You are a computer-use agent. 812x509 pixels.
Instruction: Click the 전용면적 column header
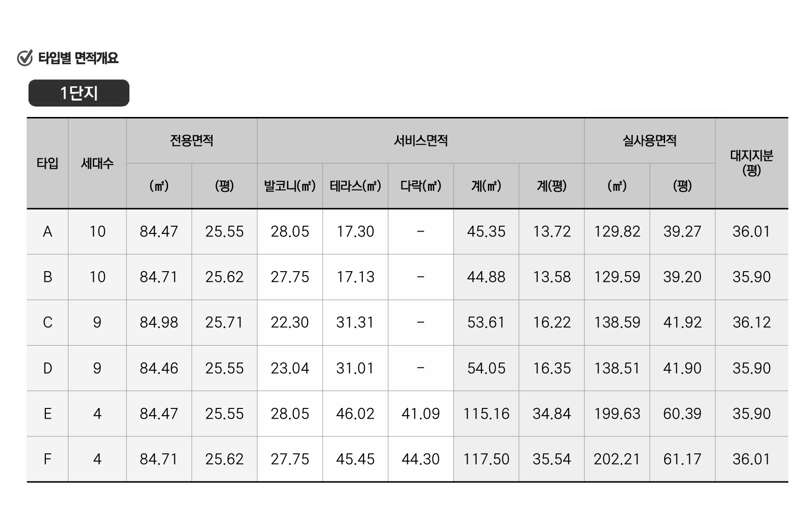click(x=191, y=141)
